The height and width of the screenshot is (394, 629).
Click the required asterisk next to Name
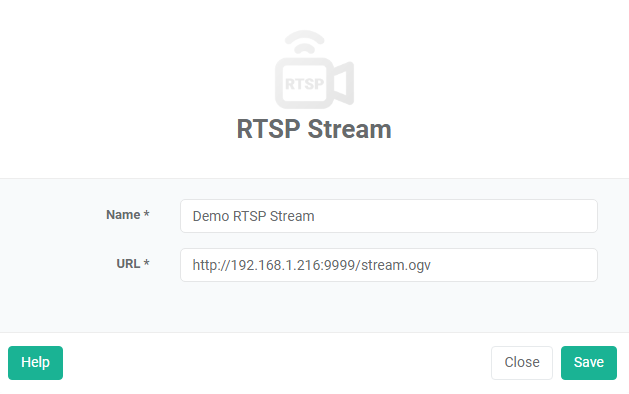pos(146,213)
